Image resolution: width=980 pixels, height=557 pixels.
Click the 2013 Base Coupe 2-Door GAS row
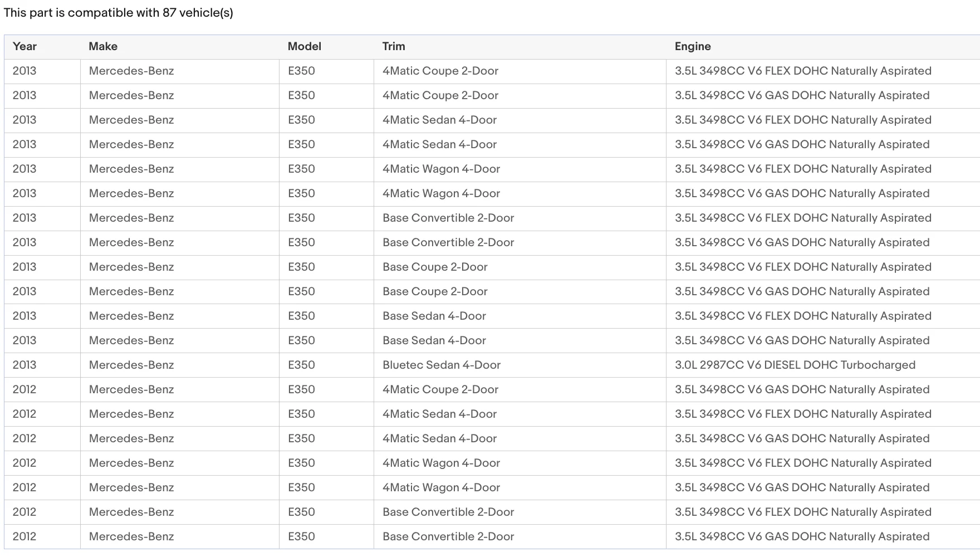[x=492, y=292]
